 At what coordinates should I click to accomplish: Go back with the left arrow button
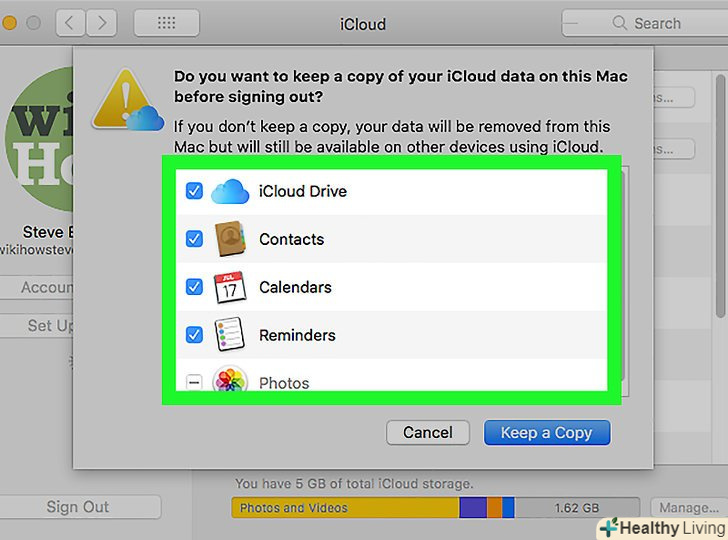[x=69, y=22]
